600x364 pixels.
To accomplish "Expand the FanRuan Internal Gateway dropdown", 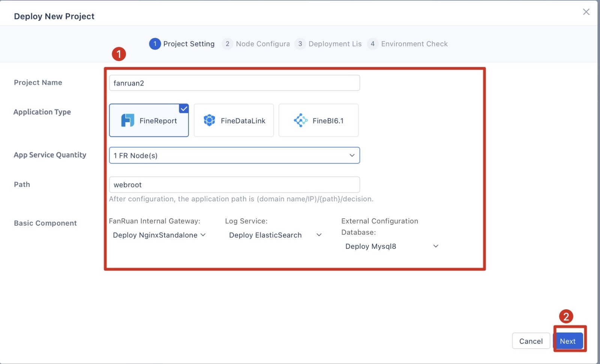I will click(159, 235).
